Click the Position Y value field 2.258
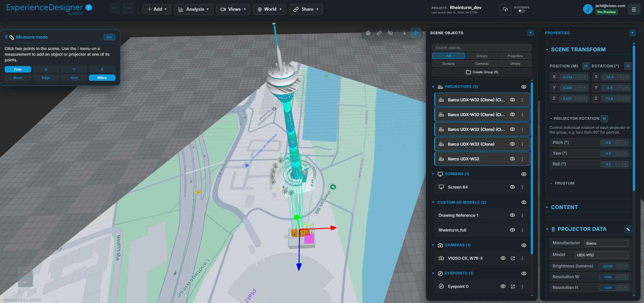The width and height of the screenshot is (644, 303). point(567,88)
